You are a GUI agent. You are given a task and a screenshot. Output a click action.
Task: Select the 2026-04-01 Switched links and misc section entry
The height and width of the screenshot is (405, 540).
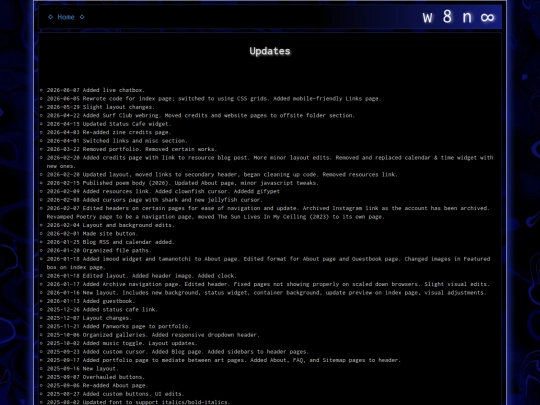point(117,141)
